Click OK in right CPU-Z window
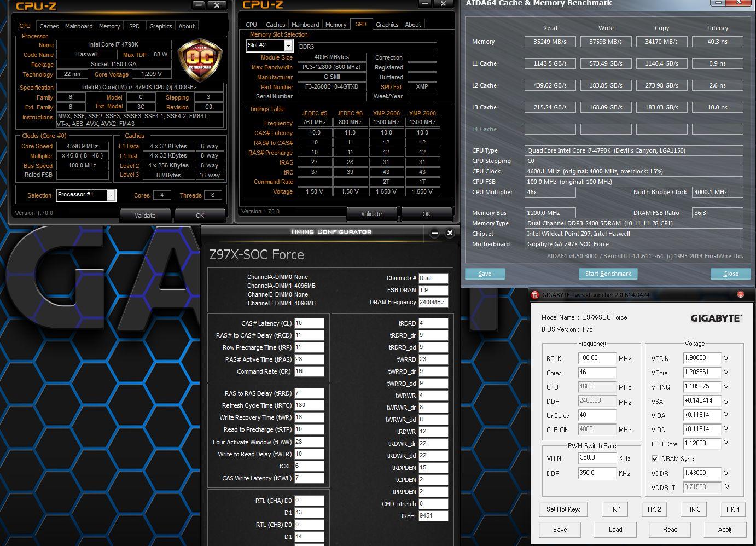Image resolution: width=756 pixels, height=546 pixels. coord(426,214)
